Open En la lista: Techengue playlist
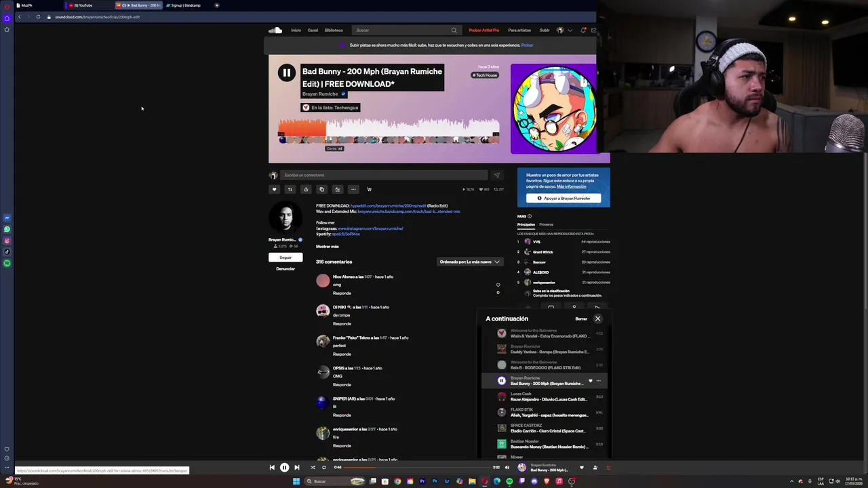 pos(330,107)
